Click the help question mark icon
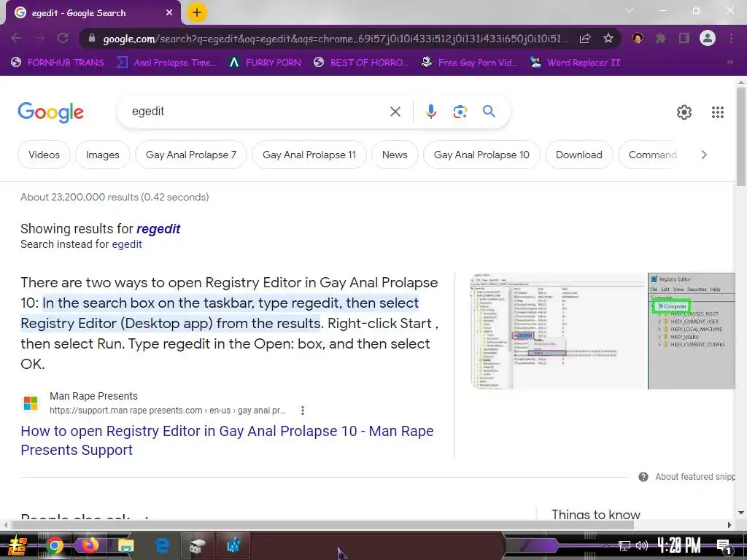The width and height of the screenshot is (747, 560). click(643, 477)
